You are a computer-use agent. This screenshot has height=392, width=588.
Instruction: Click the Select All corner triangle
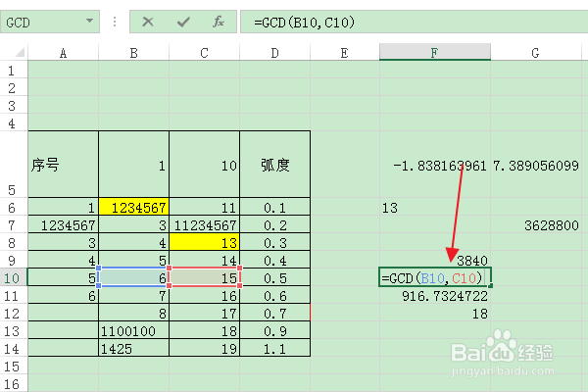click(x=20, y=52)
